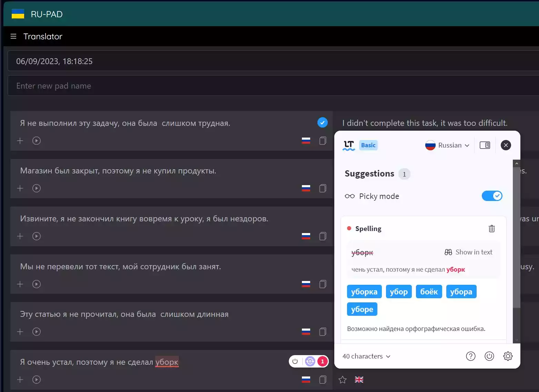Image resolution: width=539 pixels, height=392 pixels.
Task: Expand the '40 characters' dropdown
Action: [x=366, y=356]
